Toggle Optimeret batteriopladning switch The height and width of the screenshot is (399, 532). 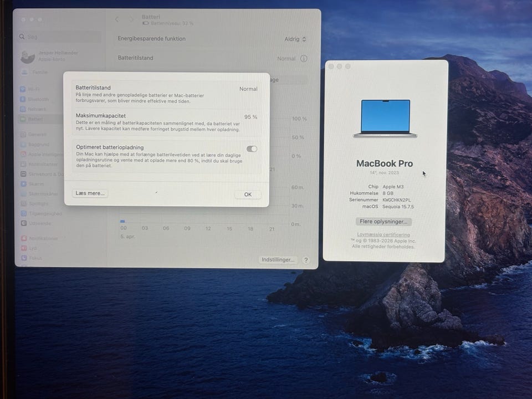[x=252, y=149]
